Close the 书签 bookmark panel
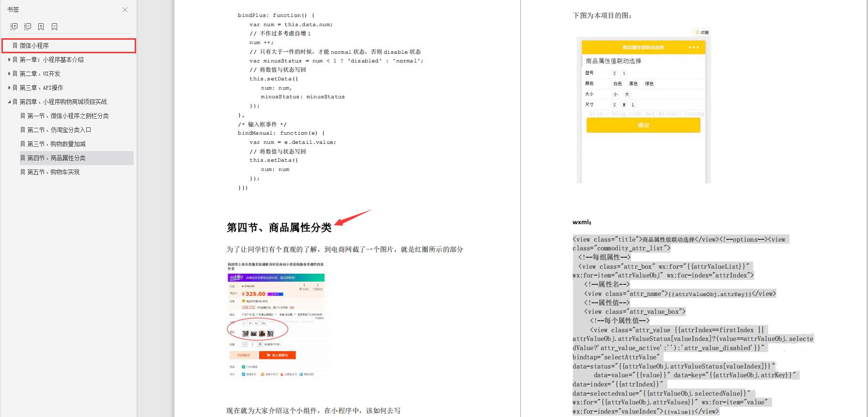Screen dimensions: 868x417 pos(125,10)
